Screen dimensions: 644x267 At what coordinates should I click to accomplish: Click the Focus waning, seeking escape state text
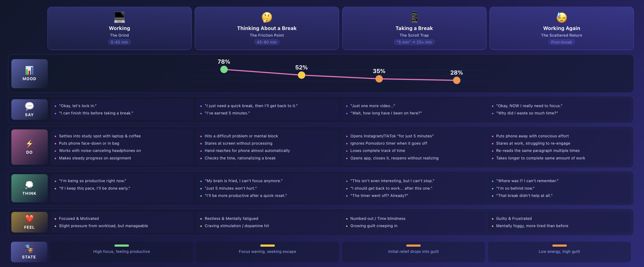point(267,252)
